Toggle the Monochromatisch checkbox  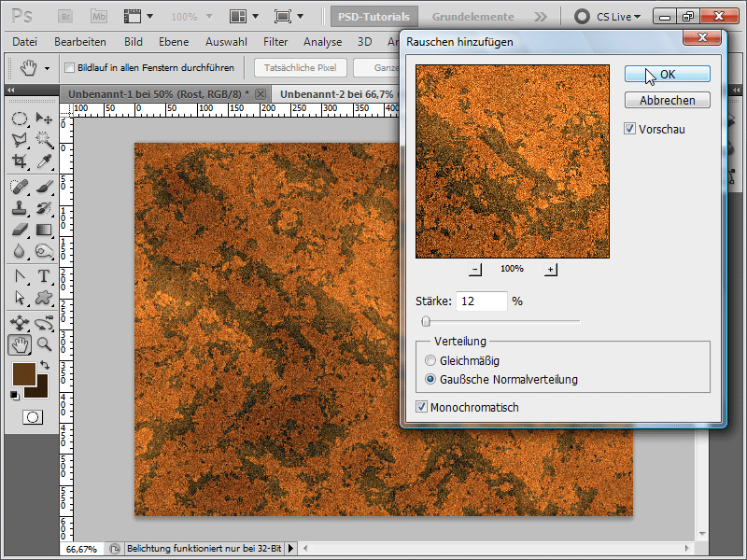(421, 407)
